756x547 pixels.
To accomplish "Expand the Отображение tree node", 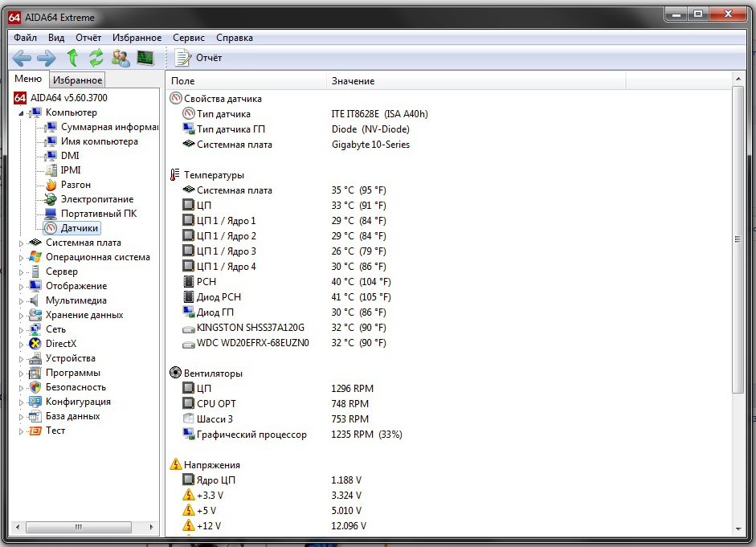I will coord(21,287).
